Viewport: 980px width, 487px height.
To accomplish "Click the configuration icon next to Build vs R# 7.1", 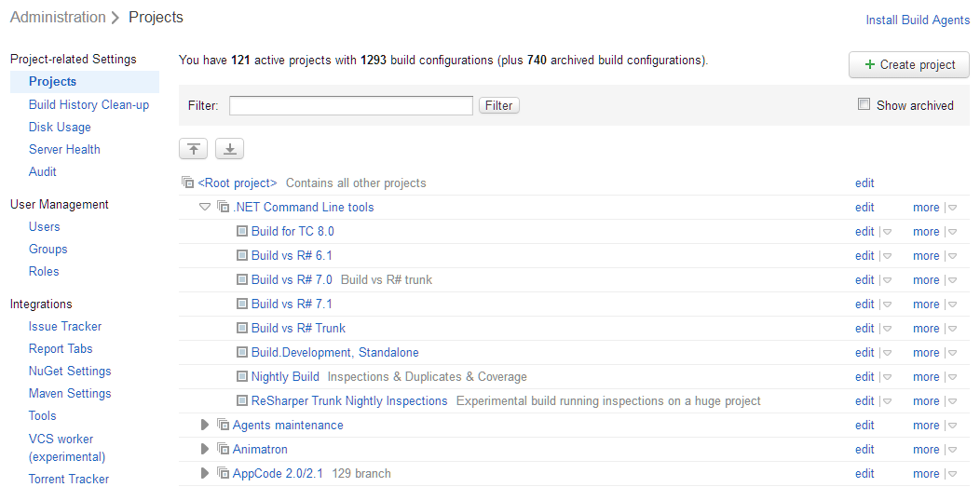I will tap(242, 304).
